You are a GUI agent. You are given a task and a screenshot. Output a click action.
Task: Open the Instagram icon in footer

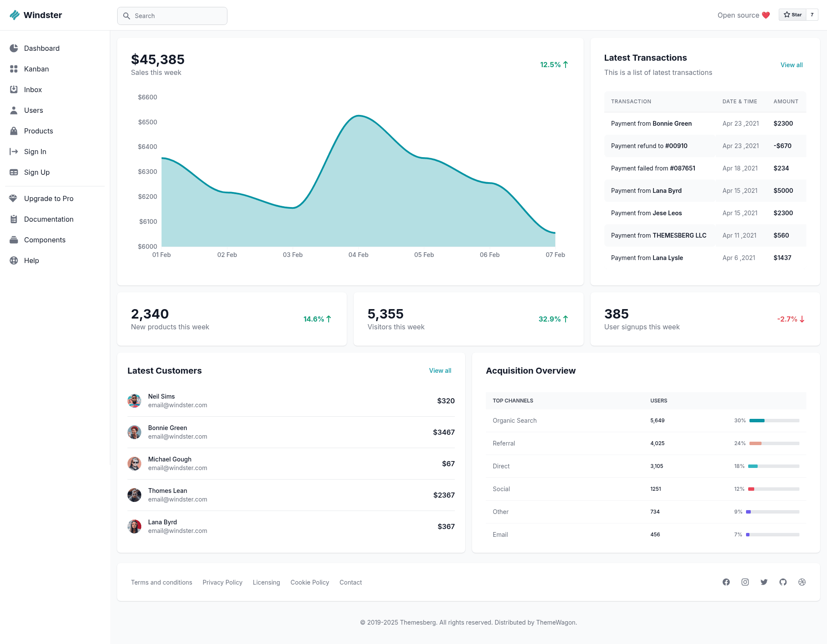(745, 582)
